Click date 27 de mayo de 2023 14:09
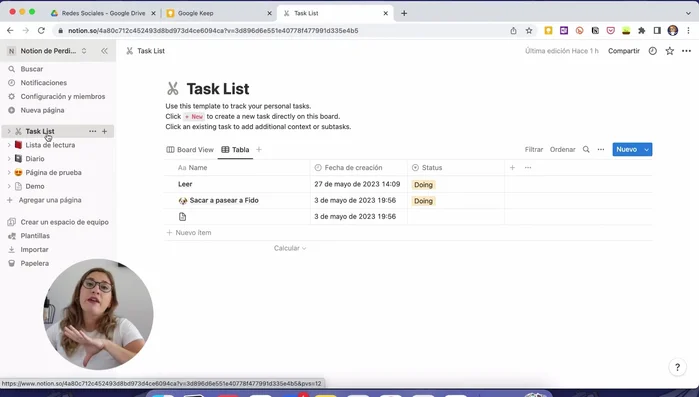This screenshot has width=699, height=397. tap(357, 184)
